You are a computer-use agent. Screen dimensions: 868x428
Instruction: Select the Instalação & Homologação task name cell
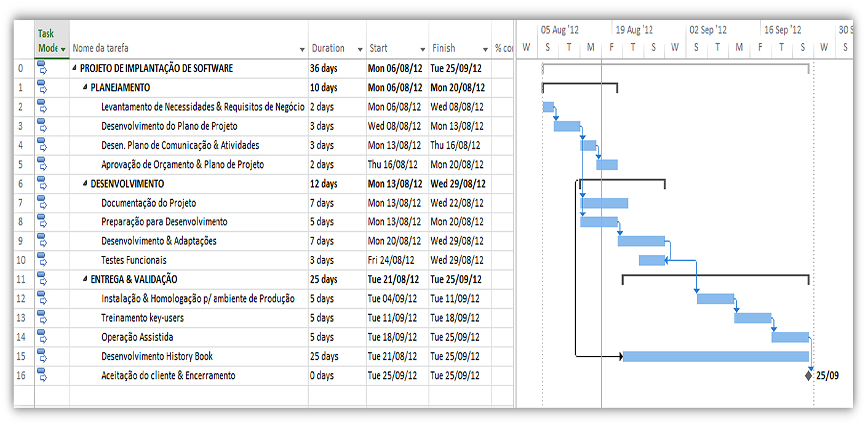(x=197, y=299)
